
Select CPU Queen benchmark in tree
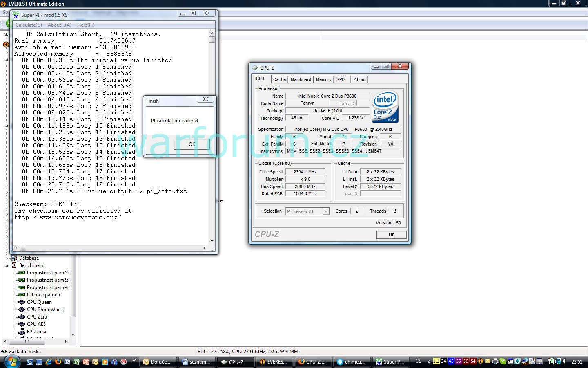click(39, 302)
